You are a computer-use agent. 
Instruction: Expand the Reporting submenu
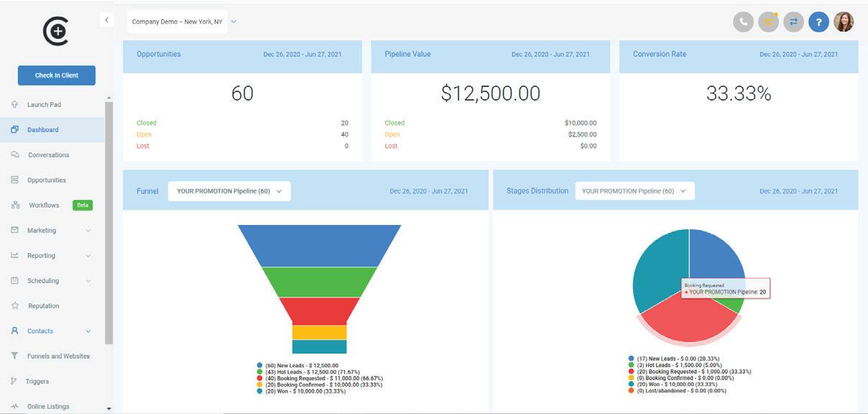tap(88, 256)
